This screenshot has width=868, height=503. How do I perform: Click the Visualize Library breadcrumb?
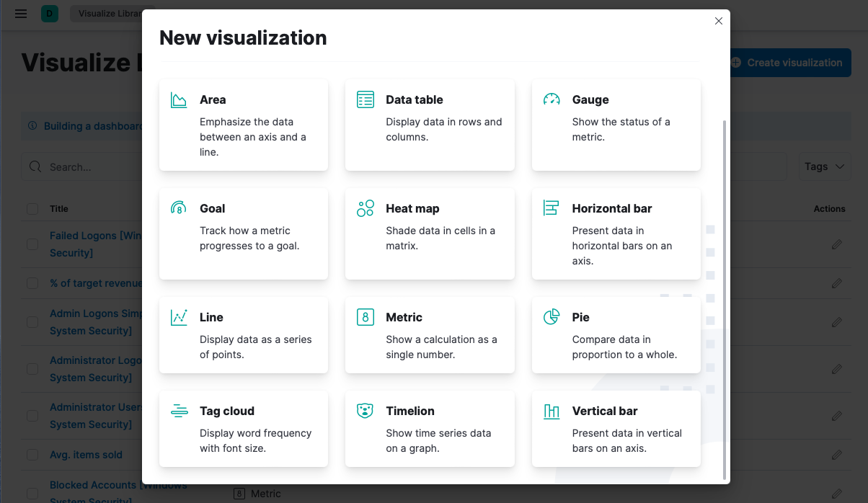(x=108, y=14)
